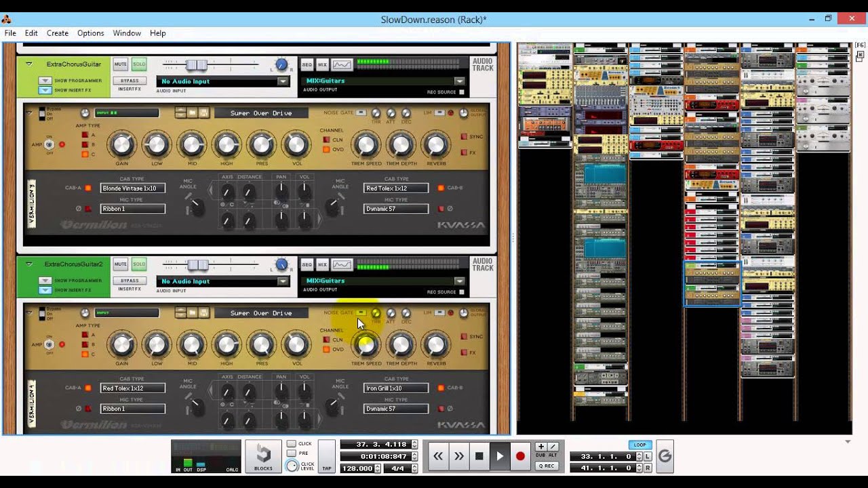Click SEQ button on ExtraChorusGuitar track
The height and width of the screenshot is (488, 868).
tap(307, 64)
